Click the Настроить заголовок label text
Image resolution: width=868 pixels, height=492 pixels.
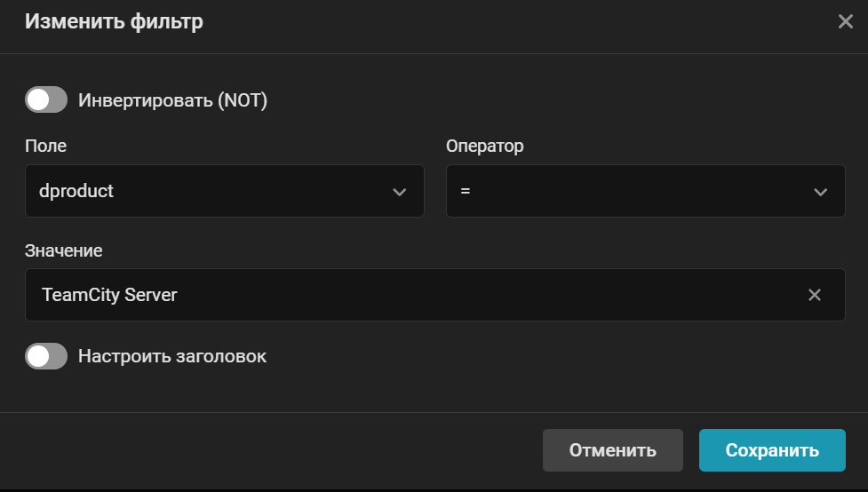(x=172, y=356)
